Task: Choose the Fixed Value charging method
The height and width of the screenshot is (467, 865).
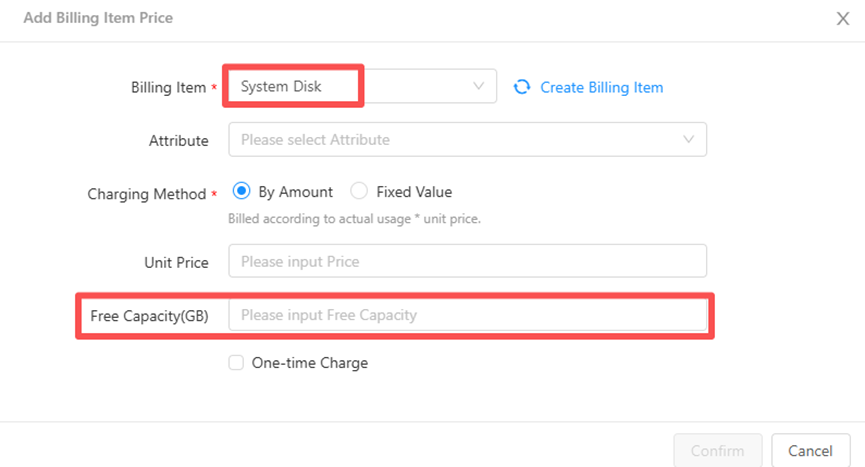Action: [x=359, y=192]
